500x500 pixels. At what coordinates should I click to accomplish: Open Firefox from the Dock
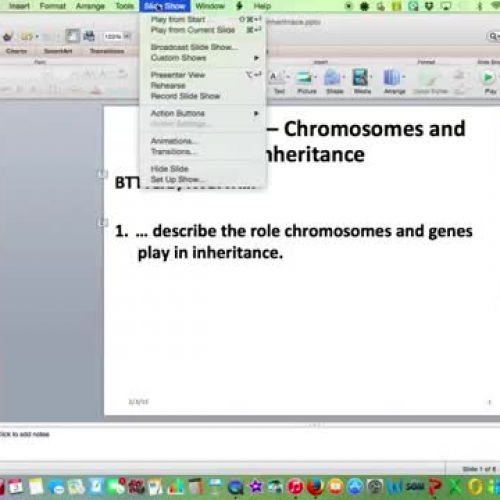tap(315, 487)
